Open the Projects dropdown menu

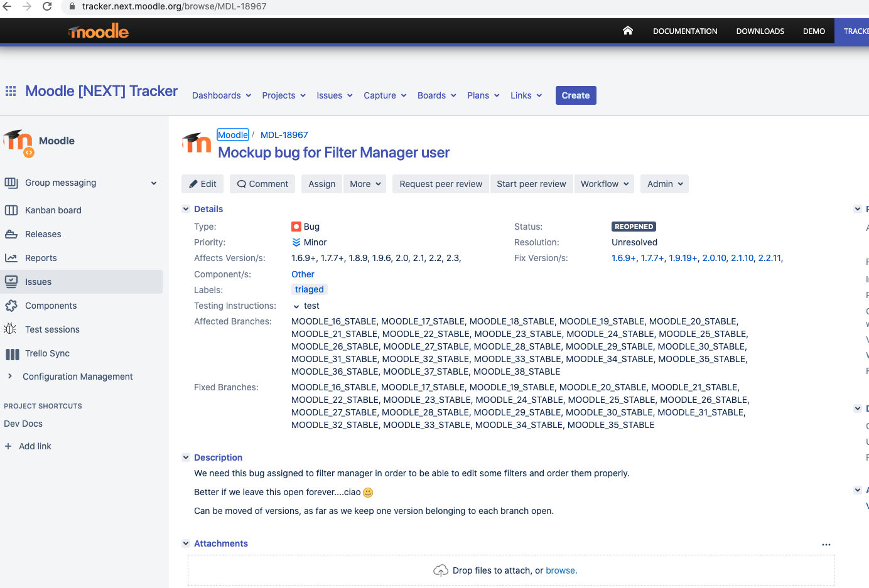click(x=284, y=95)
